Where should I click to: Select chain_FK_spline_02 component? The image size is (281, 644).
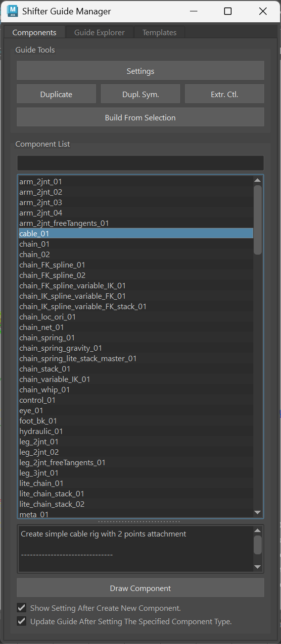(136, 275)
